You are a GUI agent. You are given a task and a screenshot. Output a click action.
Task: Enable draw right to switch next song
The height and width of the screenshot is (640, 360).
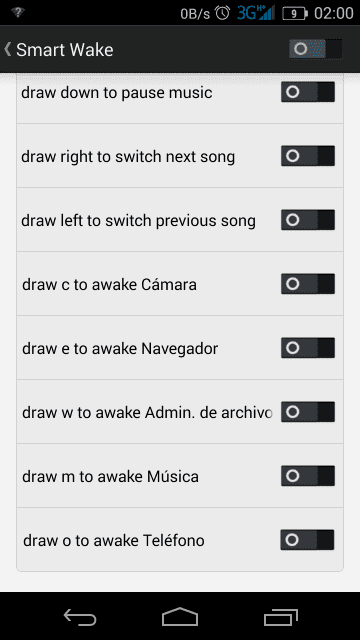click(308, 156)
